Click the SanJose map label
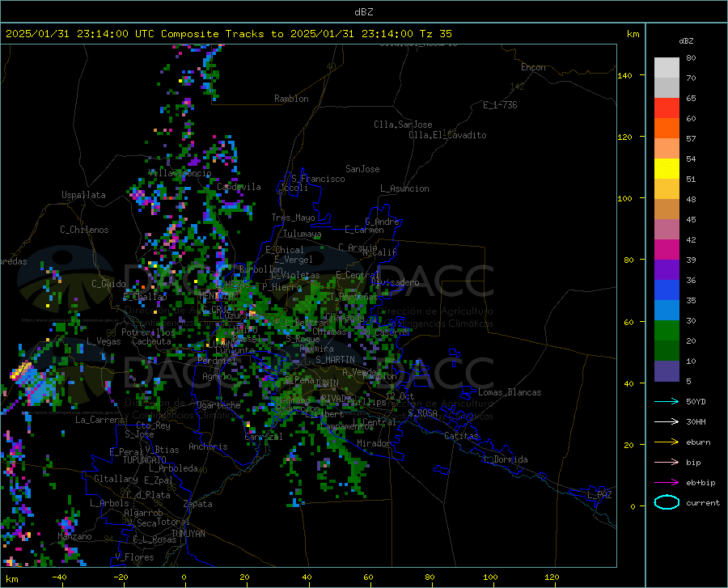This screenshot has height=588, width=728. coord(362,169)
